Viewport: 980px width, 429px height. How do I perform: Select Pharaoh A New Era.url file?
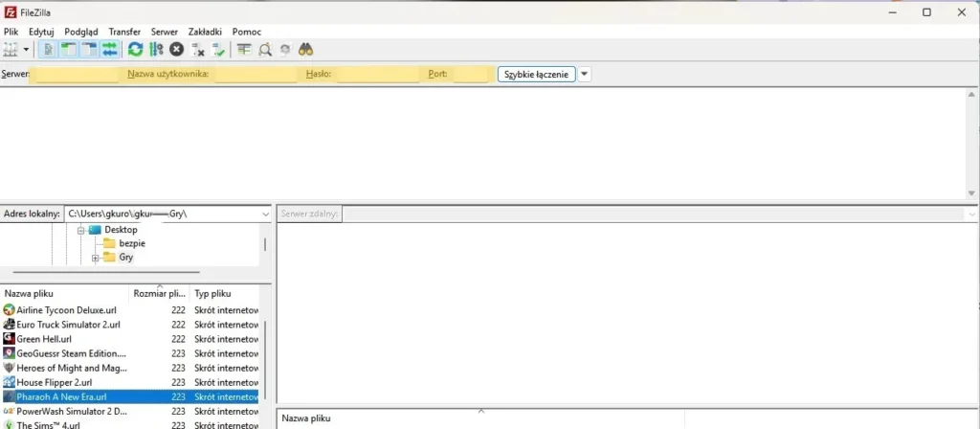[130, 397]
